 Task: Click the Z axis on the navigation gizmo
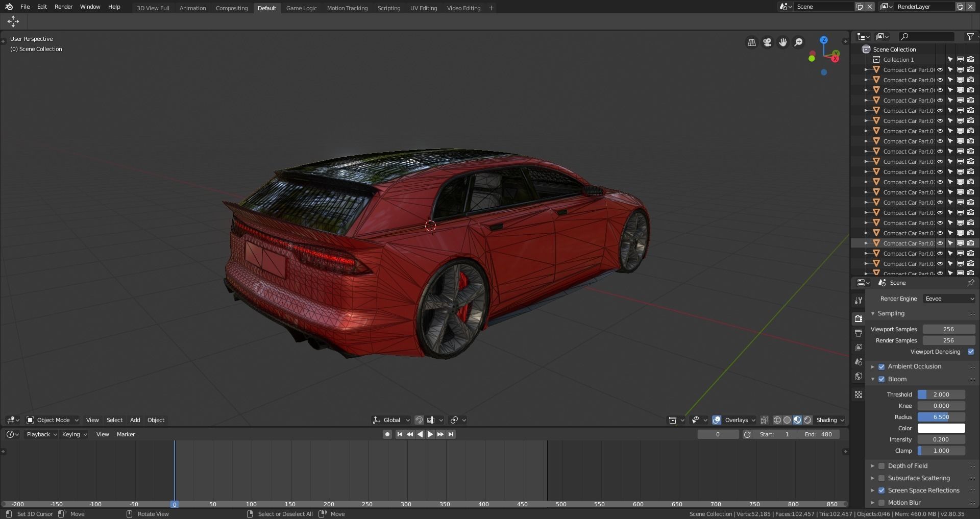click(x=824, y=40)
